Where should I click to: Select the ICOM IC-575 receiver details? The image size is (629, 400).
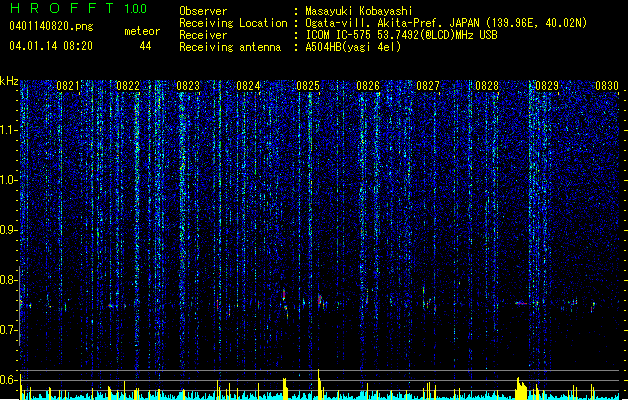pos(401,35)
